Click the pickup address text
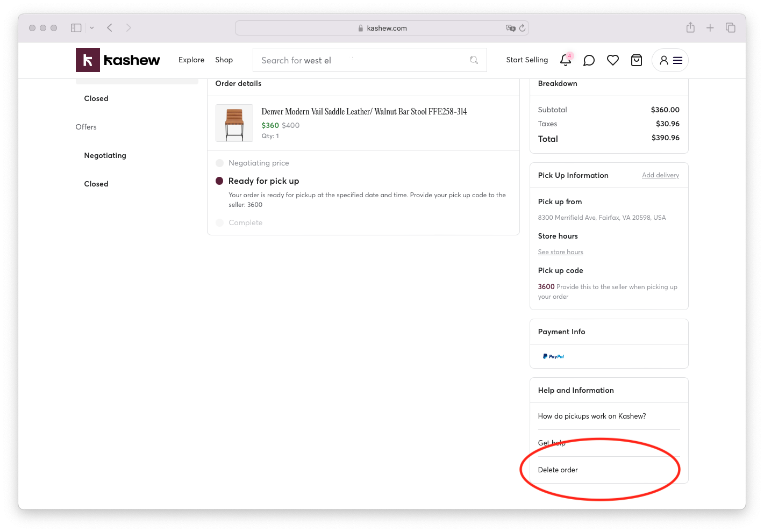The image size is (764, 532). [602, 218]
